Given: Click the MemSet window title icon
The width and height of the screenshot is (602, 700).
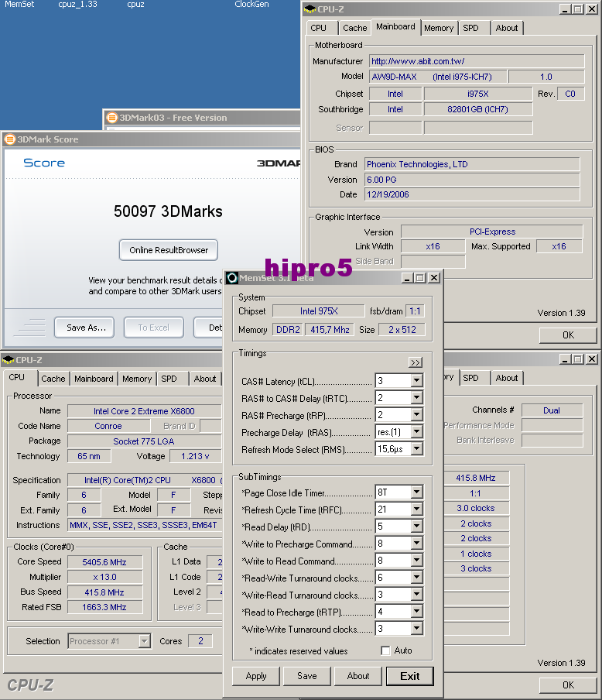Looking at the screenshot, I should (232, 278).
